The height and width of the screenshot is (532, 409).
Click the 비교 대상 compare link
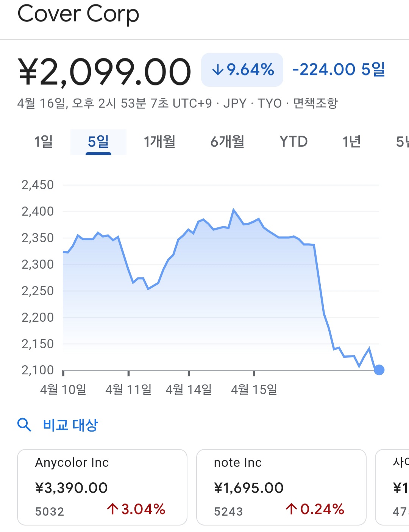point(70,425)
